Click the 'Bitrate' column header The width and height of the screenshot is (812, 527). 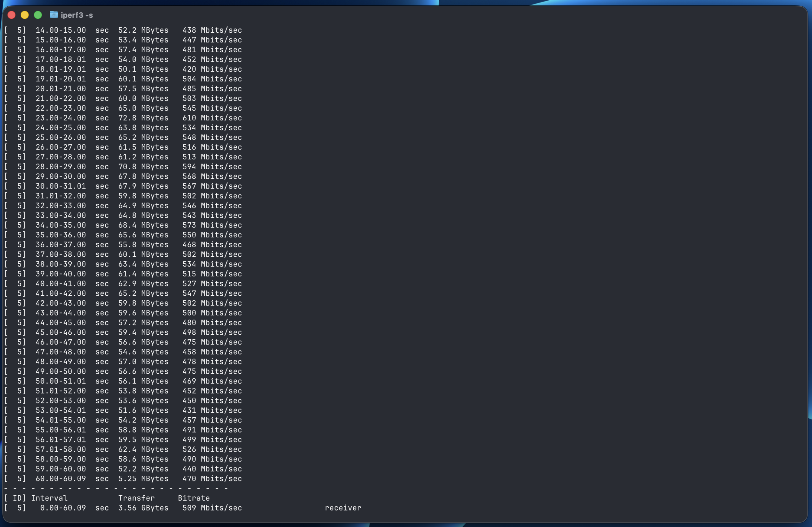coord(194,498)
